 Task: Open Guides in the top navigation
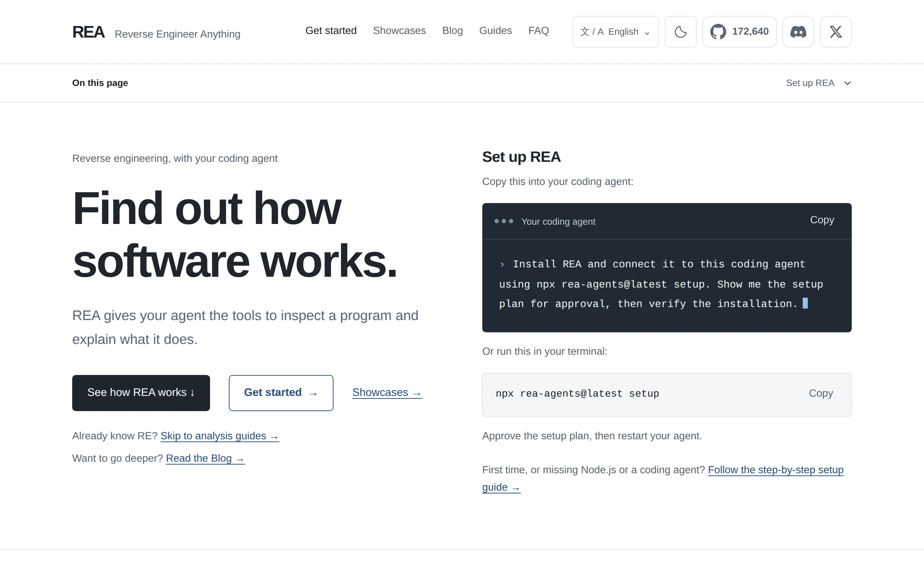click(x=495, y=31)
